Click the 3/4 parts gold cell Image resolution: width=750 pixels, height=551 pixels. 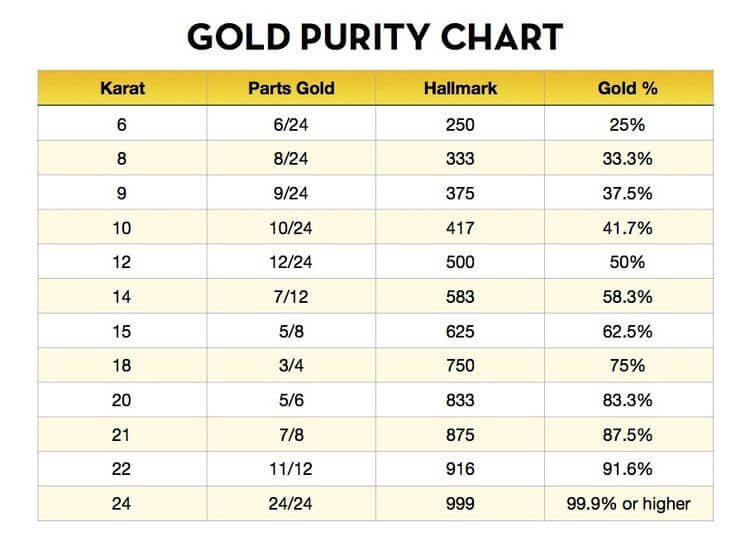click(291, 366)
